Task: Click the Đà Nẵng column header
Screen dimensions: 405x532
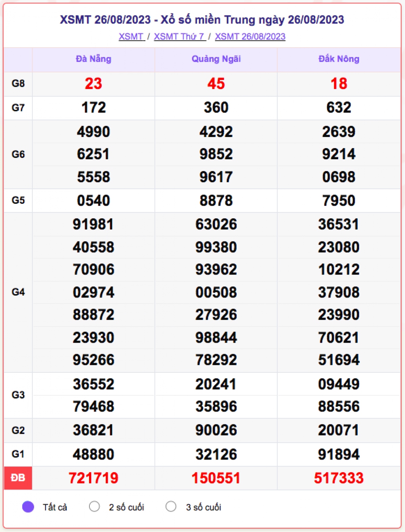Action: [93, 59]
